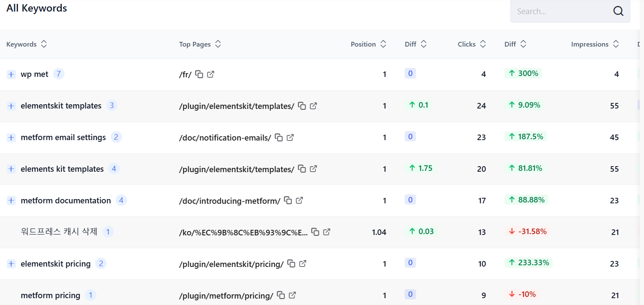This screenshot has width=644, height=305.
Task: Copy the /doc/notification-emails/ URL
Action: coord(279,138)
